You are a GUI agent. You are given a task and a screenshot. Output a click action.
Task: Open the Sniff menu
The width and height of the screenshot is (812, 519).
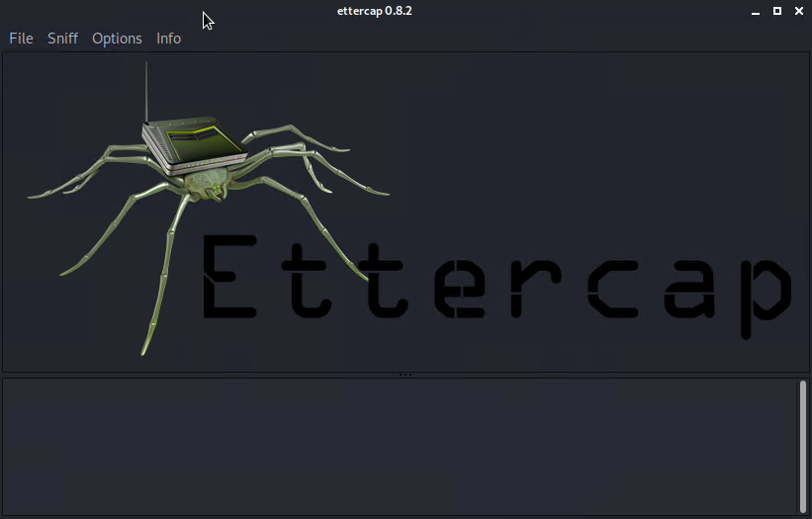coord(62,39)
